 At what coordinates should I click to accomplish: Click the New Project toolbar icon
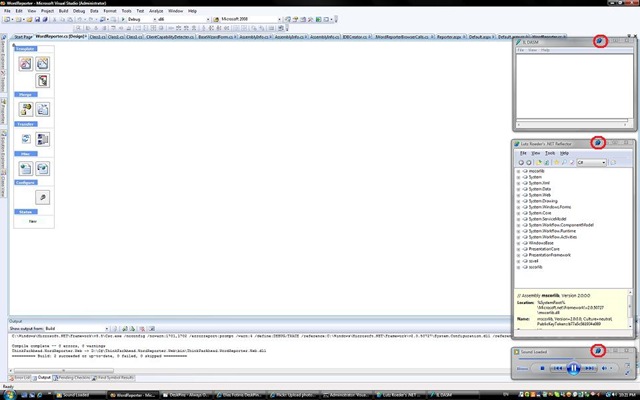click(7, 19)
